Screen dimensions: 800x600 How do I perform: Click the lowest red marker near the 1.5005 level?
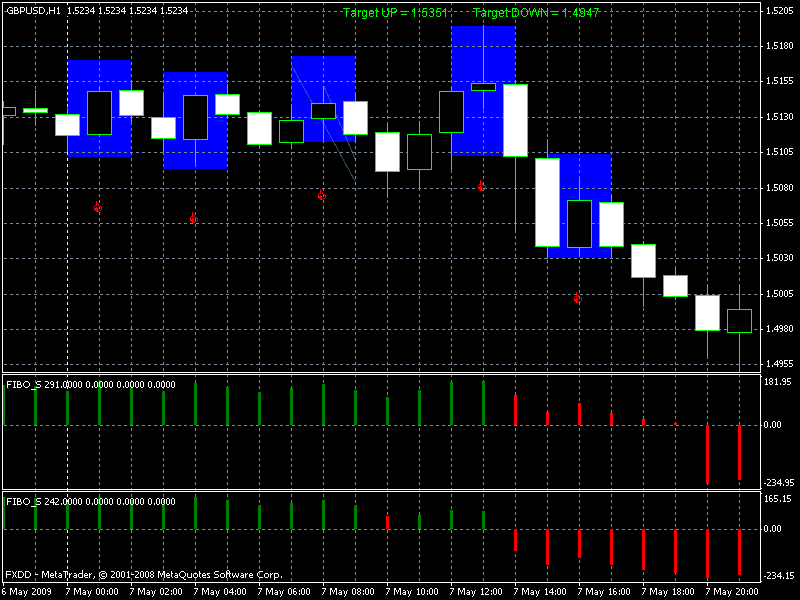click(x=577, y=297)
